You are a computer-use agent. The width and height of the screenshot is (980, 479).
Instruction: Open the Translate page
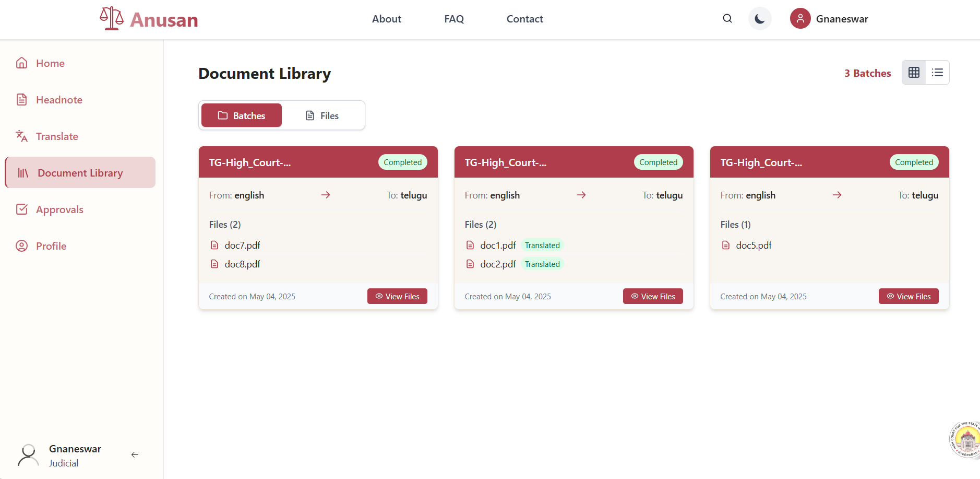pos(57,136)
